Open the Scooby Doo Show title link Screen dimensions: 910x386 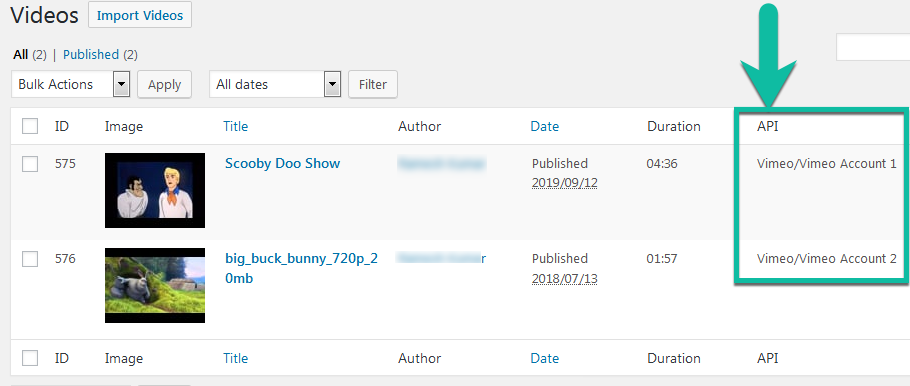283,163
